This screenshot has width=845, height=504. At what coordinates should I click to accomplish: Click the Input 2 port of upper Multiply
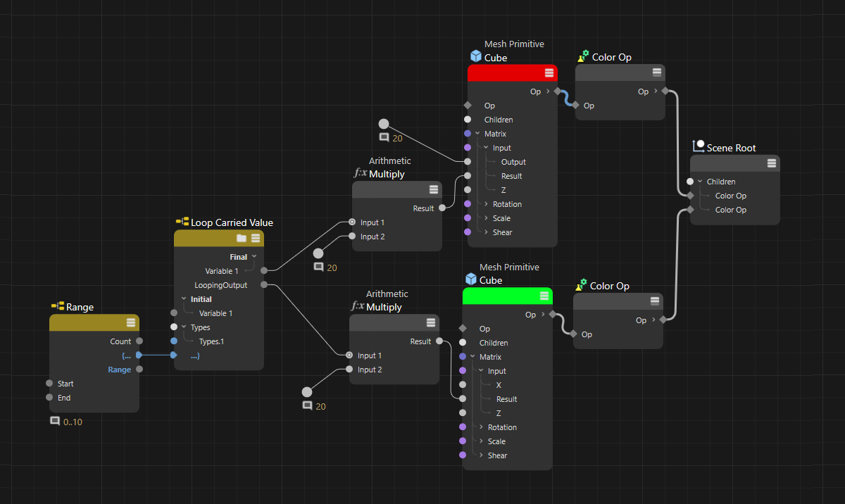click(352, 237)
